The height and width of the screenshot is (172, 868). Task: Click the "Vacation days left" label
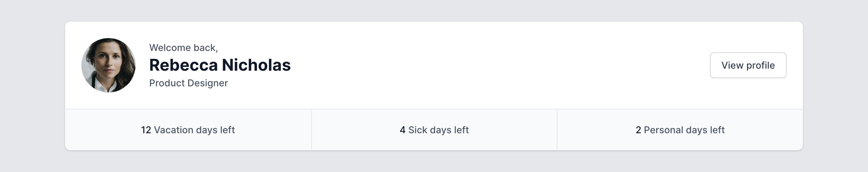194,130
